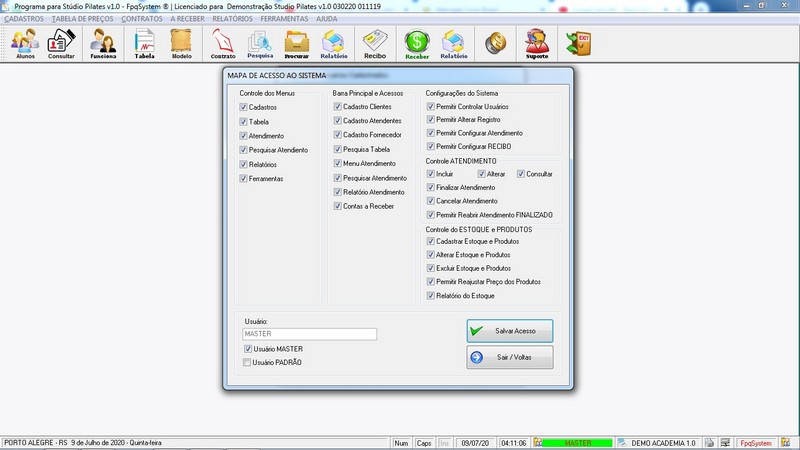Toggle Finalizar Atendimento checkbox
This screenshot has height=450, width=800.
click(431, 187)
